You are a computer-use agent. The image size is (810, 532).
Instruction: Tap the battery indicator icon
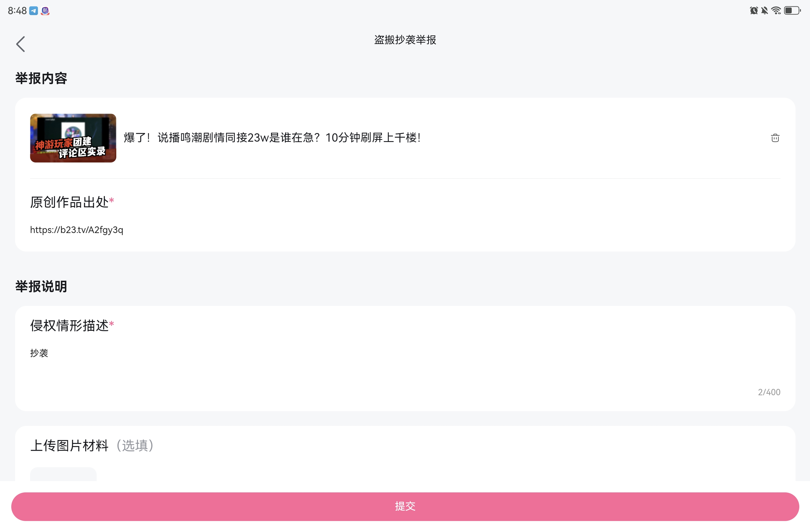[x=792, y=10]
